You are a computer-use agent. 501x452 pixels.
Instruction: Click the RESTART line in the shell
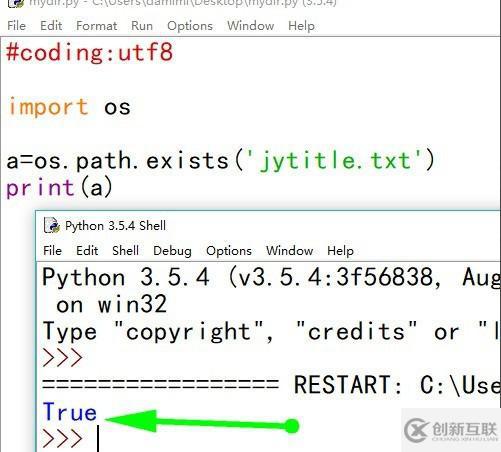coord(271,385)
